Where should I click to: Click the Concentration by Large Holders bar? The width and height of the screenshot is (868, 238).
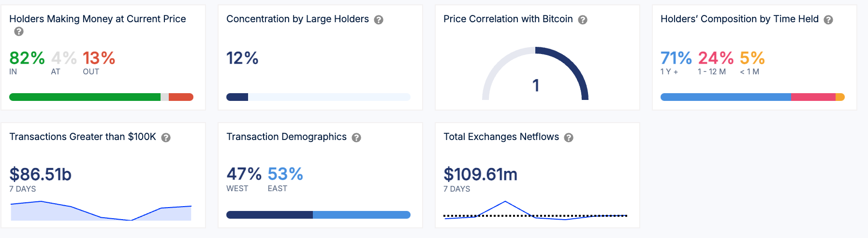tap(318, 97)
